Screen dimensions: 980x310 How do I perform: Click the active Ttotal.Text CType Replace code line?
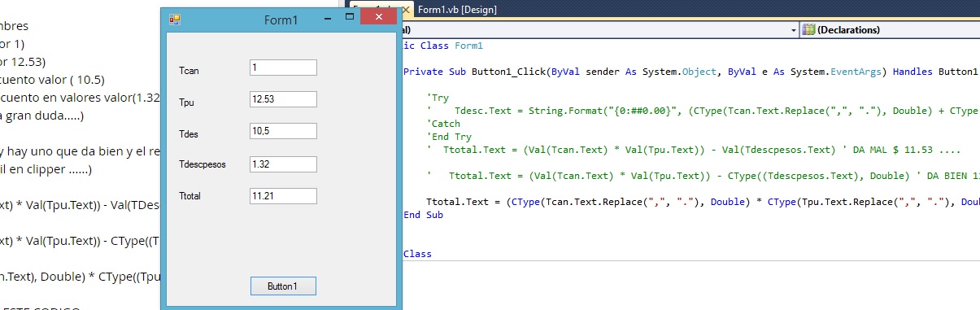click(703, 202)
